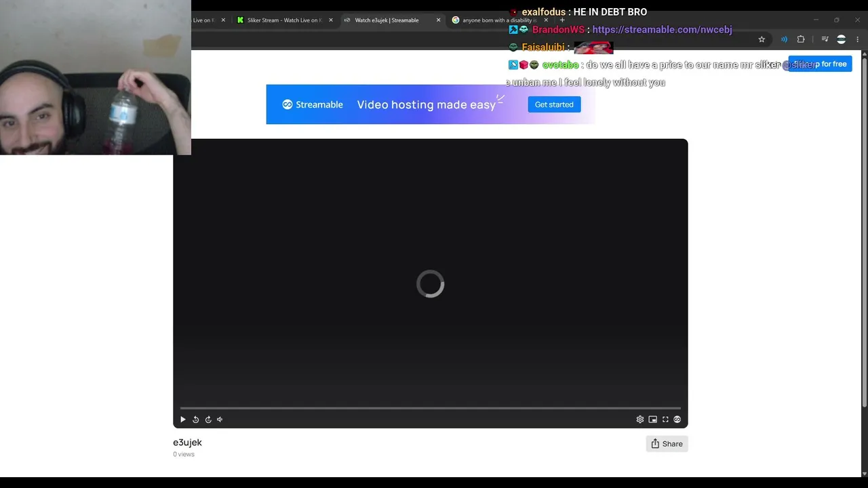Close the Google search tab
Viewport: 868px width, 488px height.
click(x=546, y=20)
